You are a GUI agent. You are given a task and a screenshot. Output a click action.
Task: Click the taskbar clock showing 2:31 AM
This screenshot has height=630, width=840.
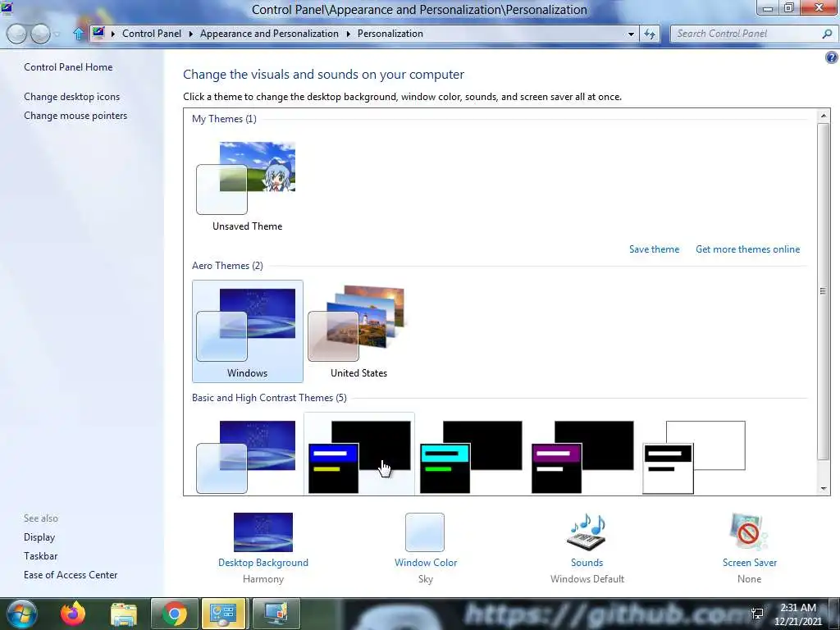point(798,614)
